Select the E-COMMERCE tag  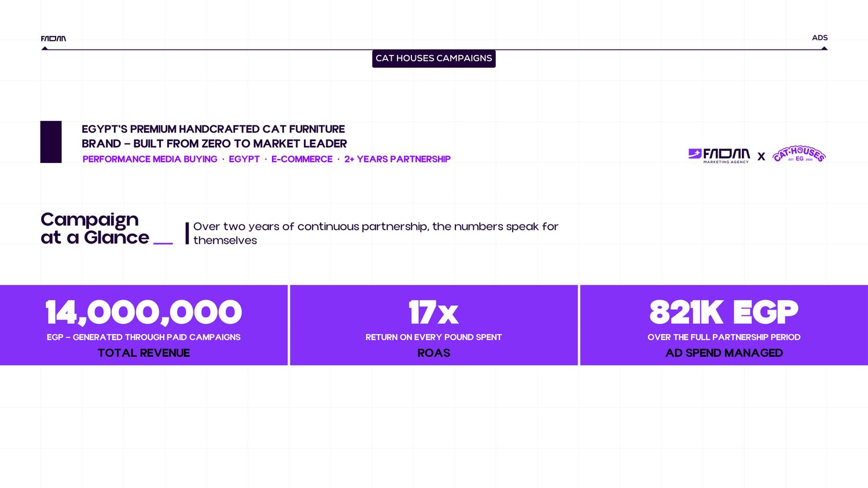(x=302, y=159)
